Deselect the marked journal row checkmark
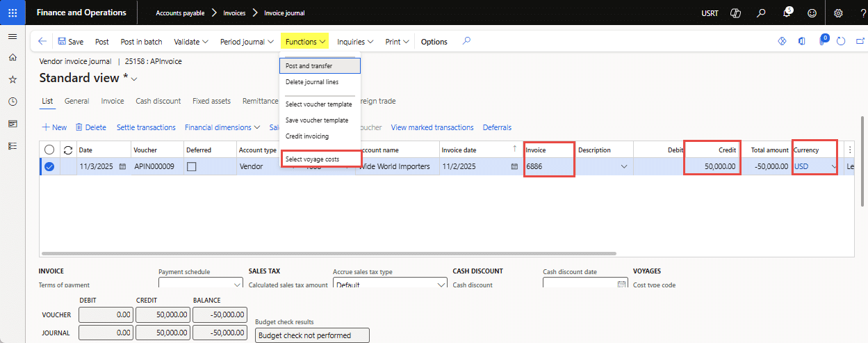This screenshot has height=343, width=868. (x=49, y=166)
